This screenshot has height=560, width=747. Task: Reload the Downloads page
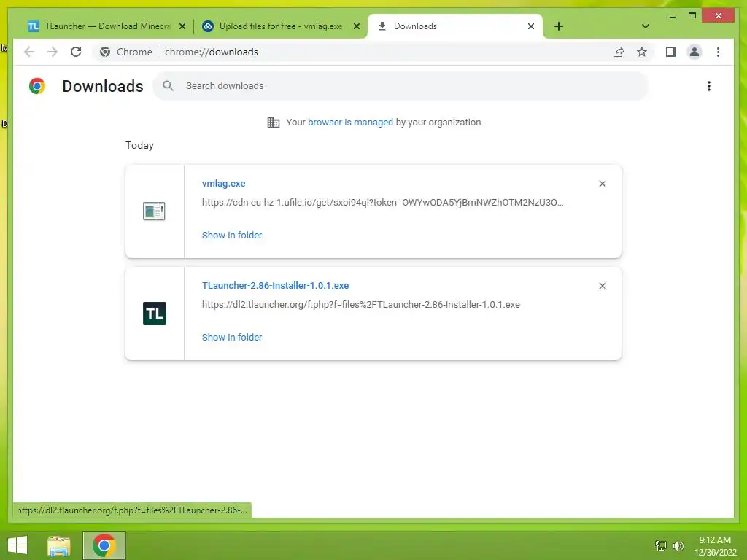pos(76,52)
